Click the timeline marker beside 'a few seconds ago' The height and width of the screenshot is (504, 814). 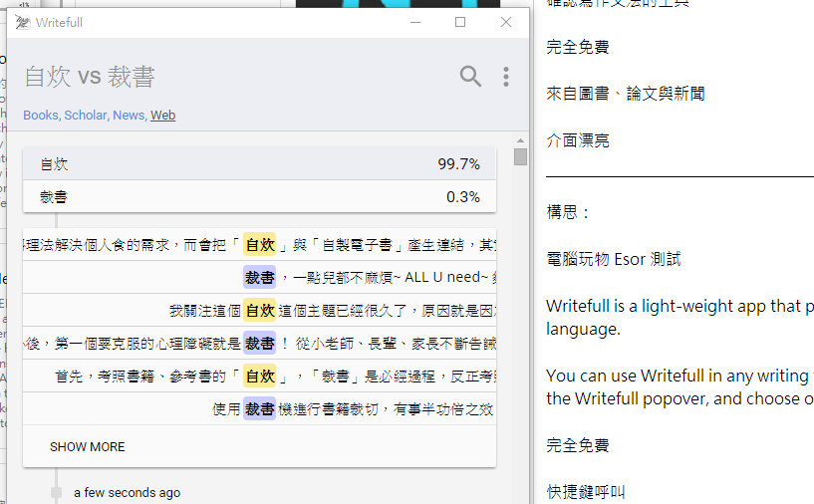click(56, 493)
